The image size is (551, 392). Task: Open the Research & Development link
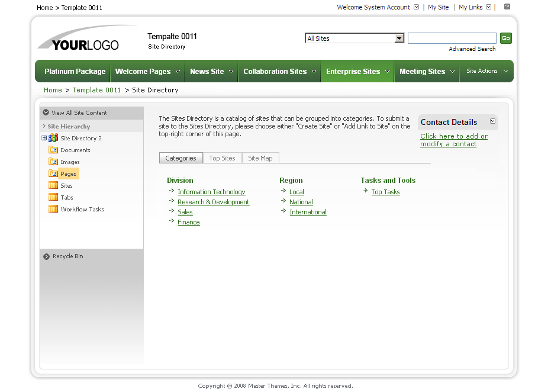[x=213, y=201]
